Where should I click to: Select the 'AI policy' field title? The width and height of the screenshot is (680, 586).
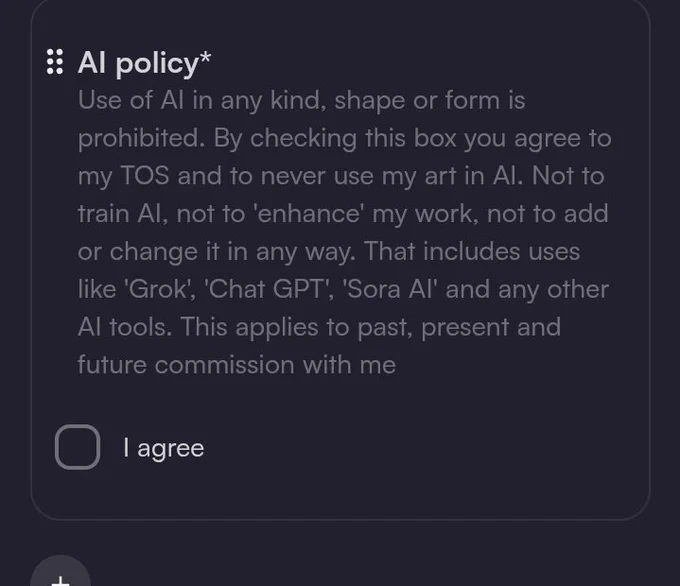pyautogui.click(x=138, y=63)
